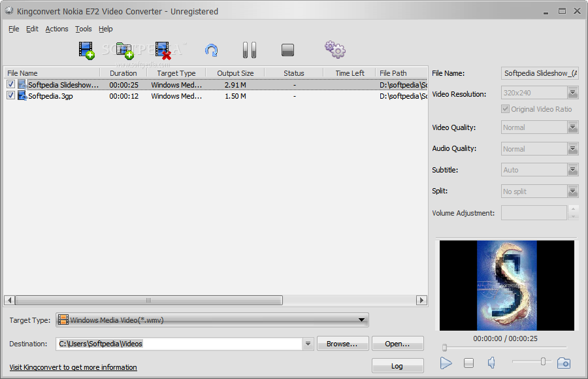Open the Help menu
Image resolution: width=588 pixels, height=379 pixels.
[x=105, y=29]
